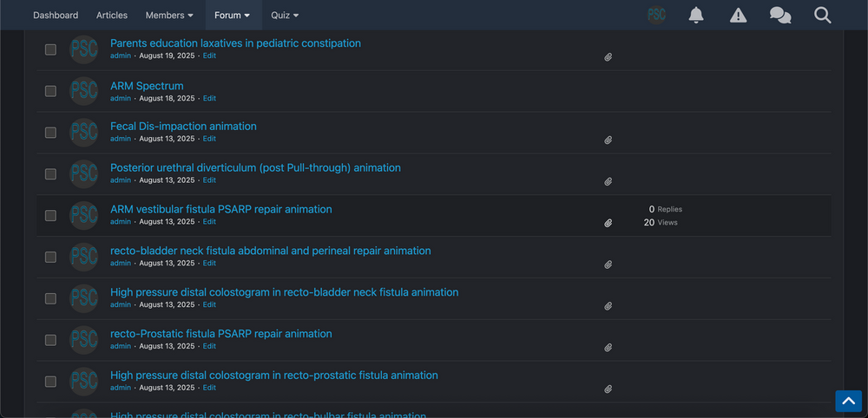868x418 pixels.
Task: Click Edit under recto-Prostatic fistula PSARP thread
Action: 209,346
